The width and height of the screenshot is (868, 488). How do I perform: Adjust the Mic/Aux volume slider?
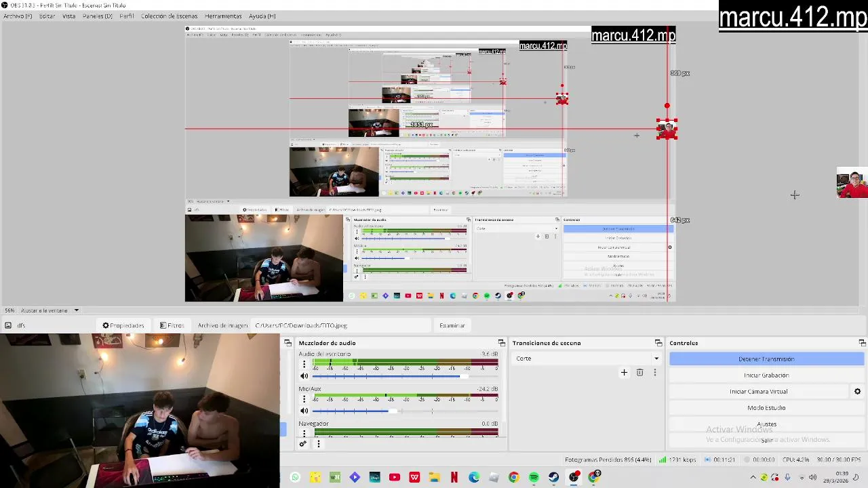pos(405,411)
